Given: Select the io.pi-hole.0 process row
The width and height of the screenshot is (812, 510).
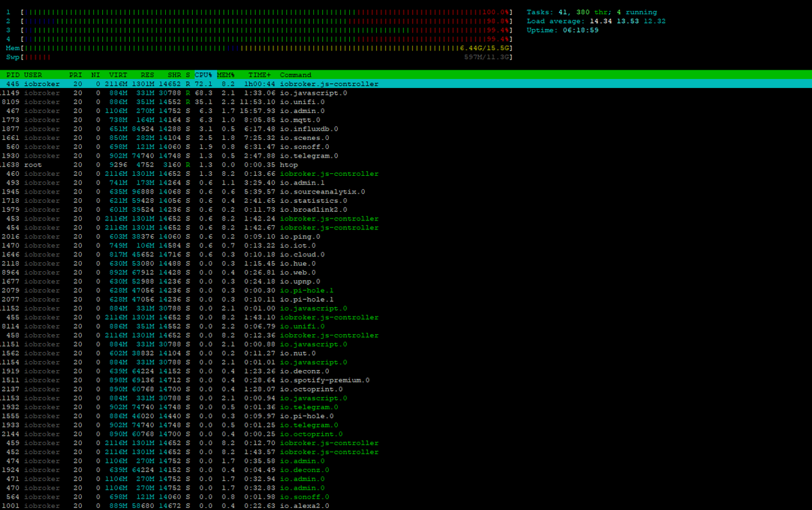Looking at the screenshot, I should click(x=406, y=415).
